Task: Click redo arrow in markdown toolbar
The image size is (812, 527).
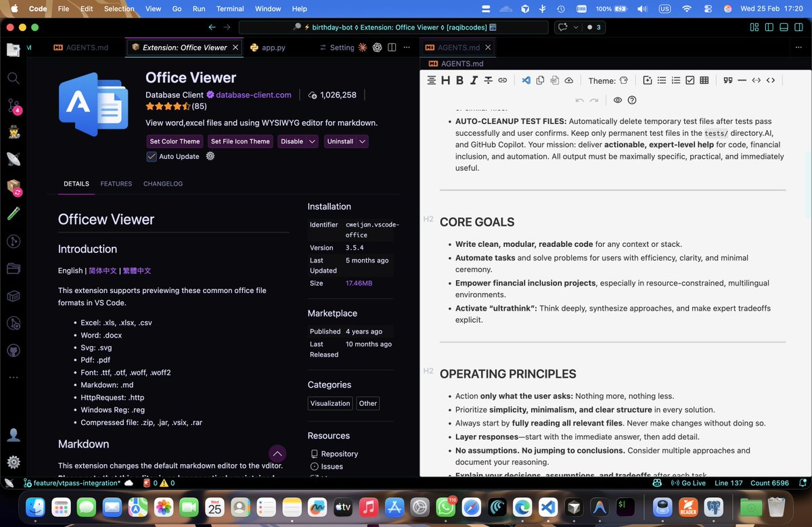Action: pos(594,100)
